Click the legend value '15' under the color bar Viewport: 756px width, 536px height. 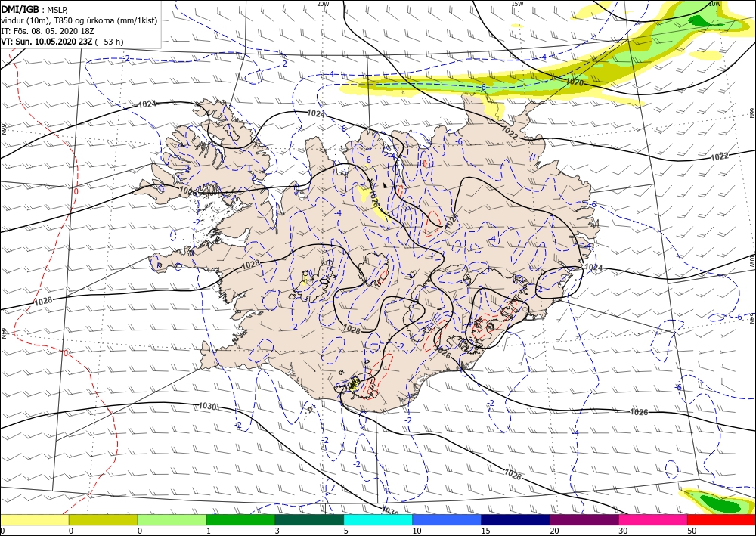click(x=486, y=531)
